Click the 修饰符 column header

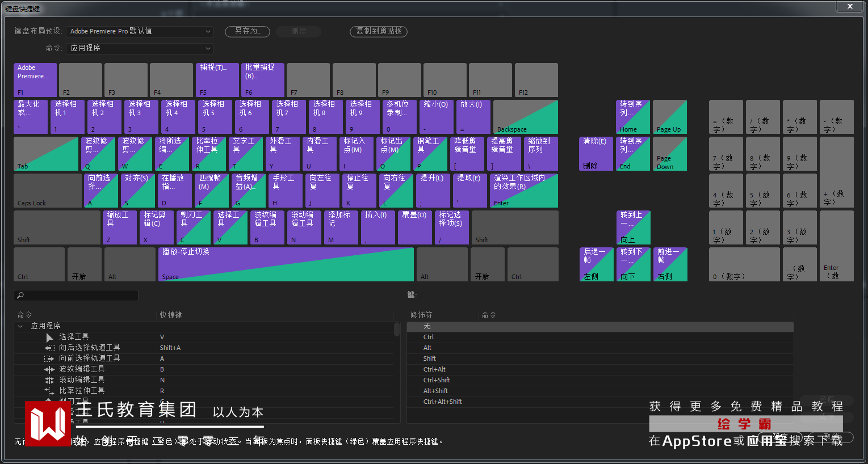pyautogui.click(x=421, y=315)
